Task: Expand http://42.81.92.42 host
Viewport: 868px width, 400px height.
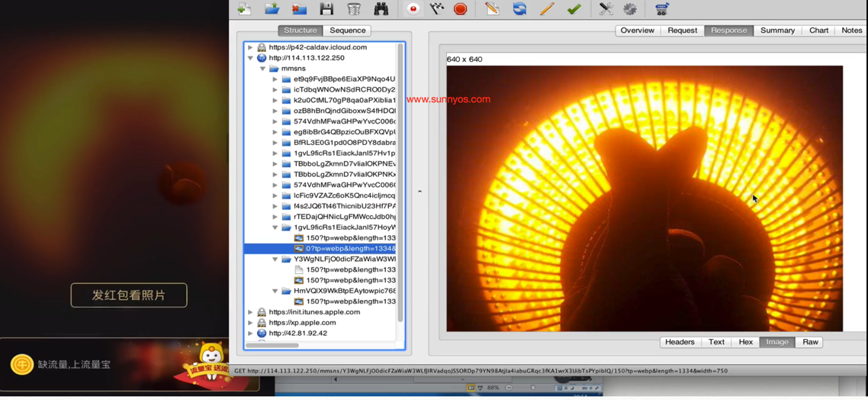Action: click(250, 333)
